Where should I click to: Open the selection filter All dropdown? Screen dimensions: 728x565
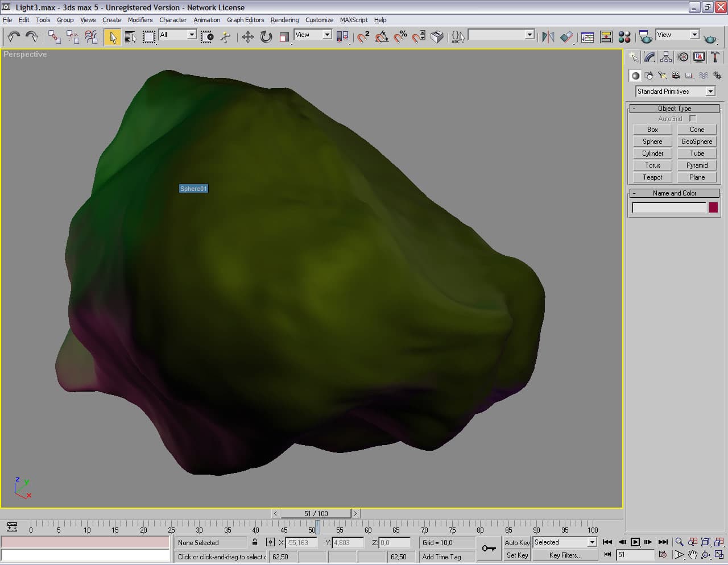(192, 35)
